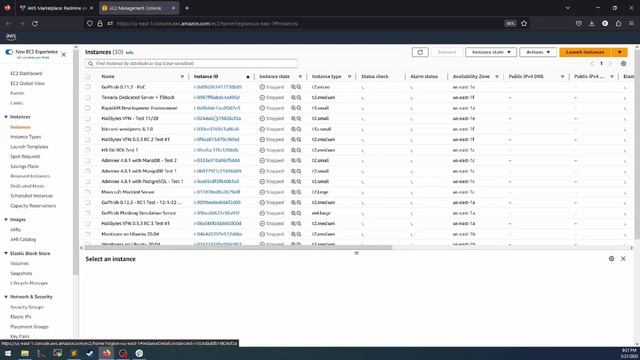Viewport: 640px width, 360px height.
Task: Sort by Instance ID column arrow
Action: 248,76
